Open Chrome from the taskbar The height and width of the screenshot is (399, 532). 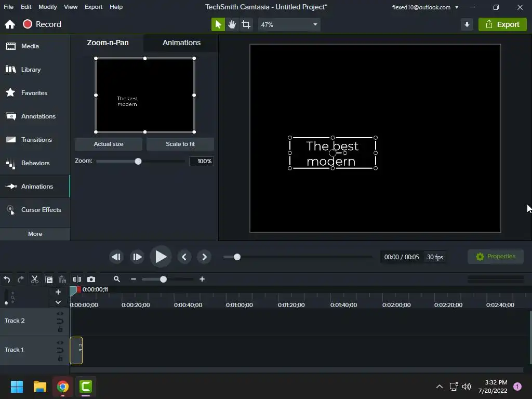[63, 387]
